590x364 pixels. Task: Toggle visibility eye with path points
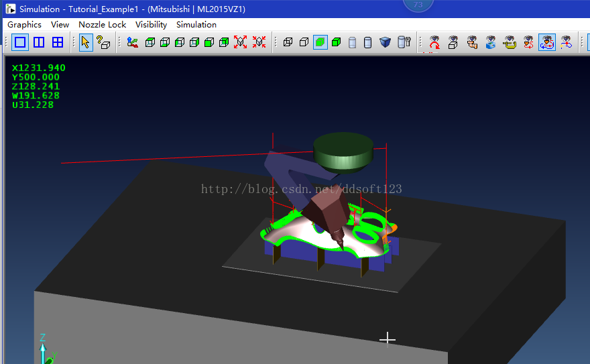[x=566, y=42]
